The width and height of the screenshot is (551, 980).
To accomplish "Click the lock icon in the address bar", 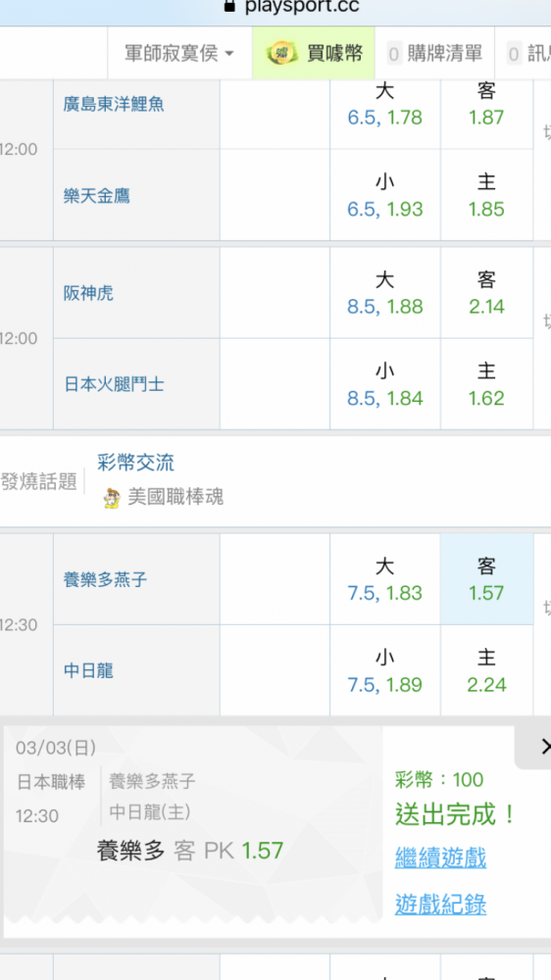I will 230,6.
